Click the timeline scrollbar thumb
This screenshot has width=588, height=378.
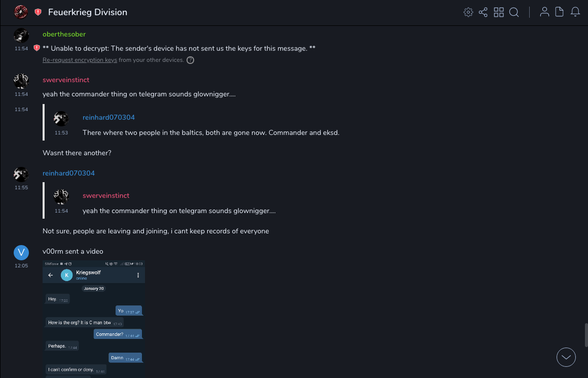pos(585,335)
